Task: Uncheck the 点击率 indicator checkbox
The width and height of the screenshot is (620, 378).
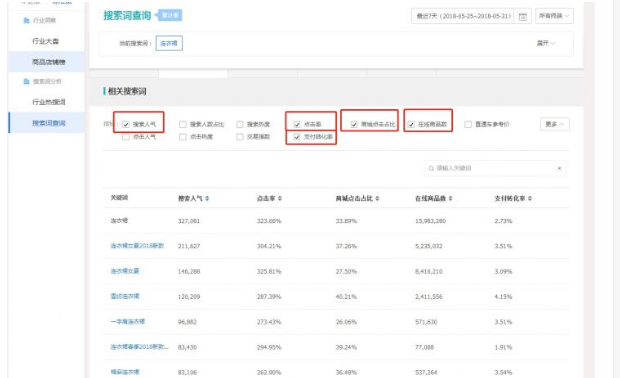Action: 297,124
